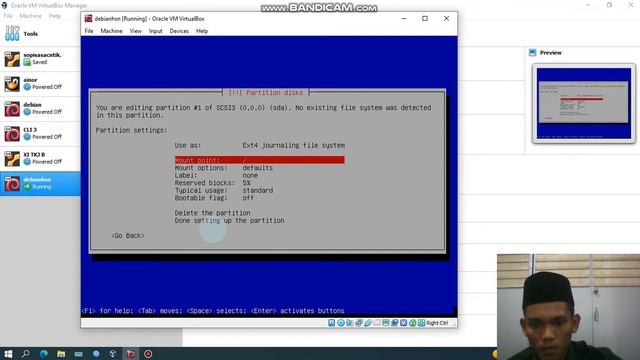The width and height of the screenshot is (640, 360).
Task: Select debianhsn Running VM entry
Action: 40,183
